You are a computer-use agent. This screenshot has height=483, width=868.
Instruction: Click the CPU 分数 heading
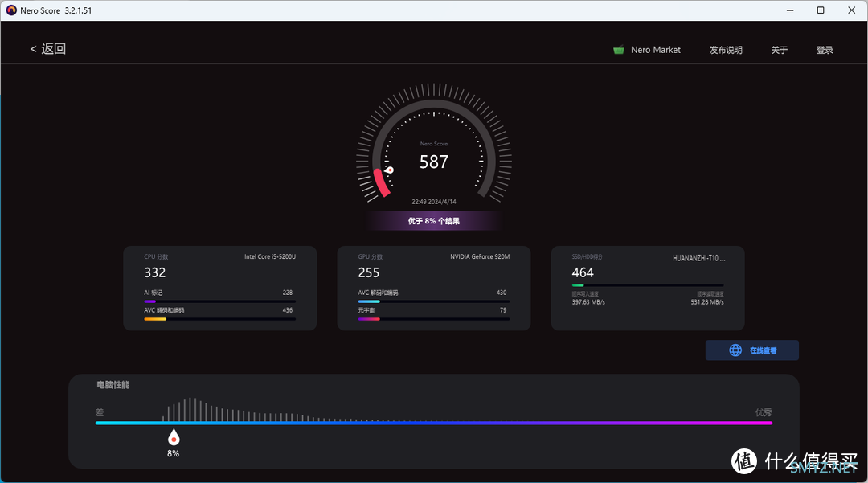156,256
